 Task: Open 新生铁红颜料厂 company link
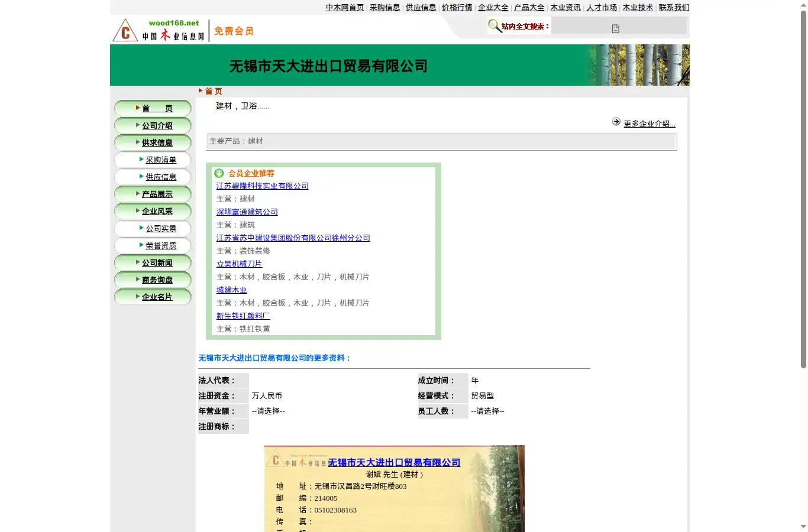coord(243,316)
